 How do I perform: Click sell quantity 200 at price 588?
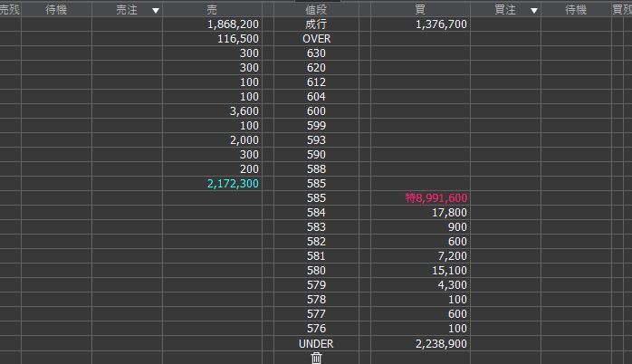point(249,169)
